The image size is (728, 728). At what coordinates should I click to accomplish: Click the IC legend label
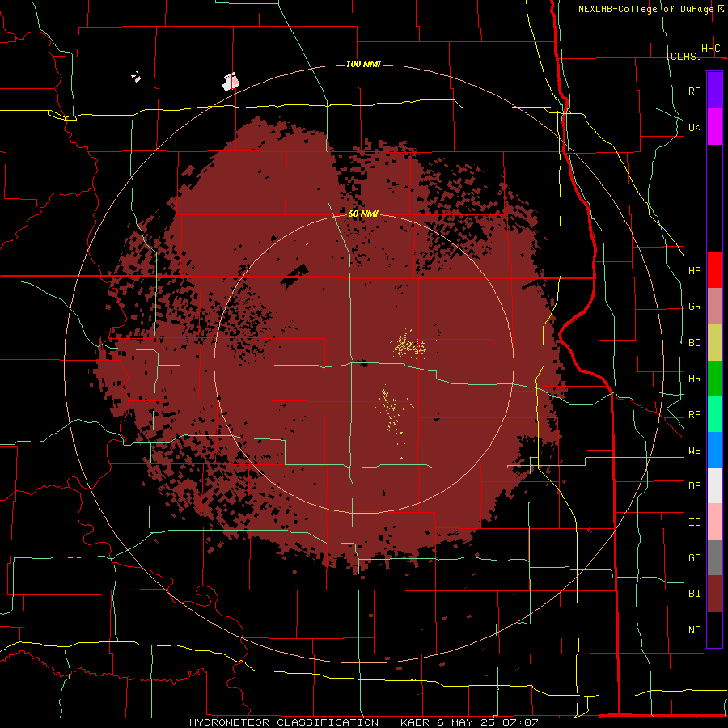(694, 523)
